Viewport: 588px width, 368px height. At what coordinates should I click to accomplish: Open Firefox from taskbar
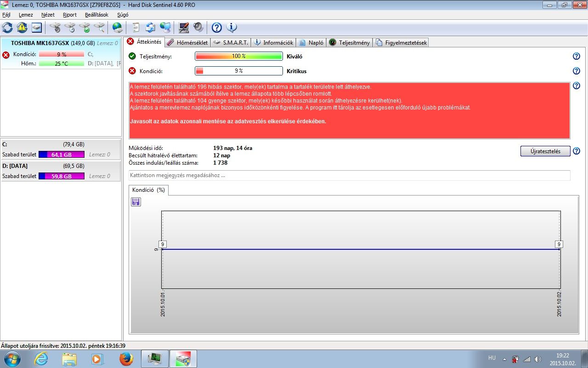point(126,359)
